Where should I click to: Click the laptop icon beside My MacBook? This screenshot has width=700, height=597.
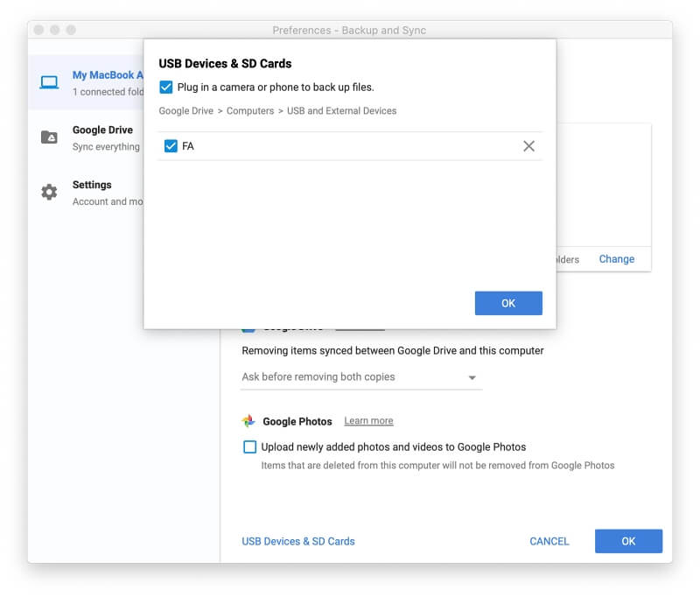49,82
